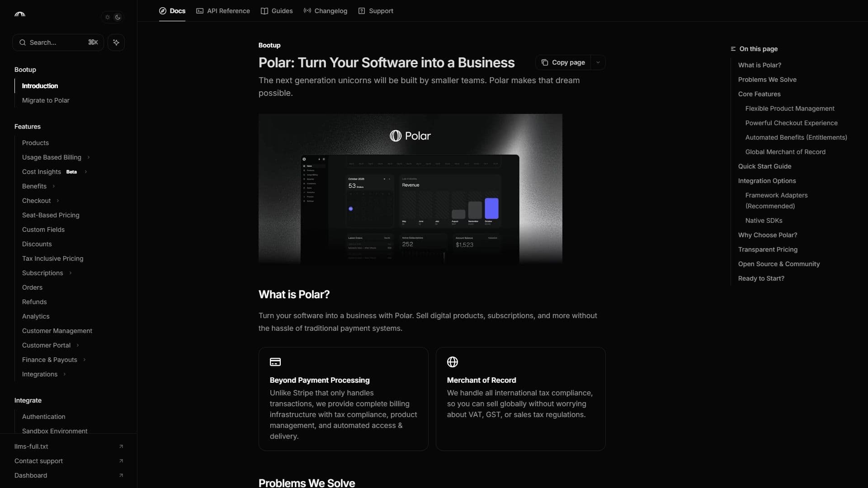Open the Analytics page
Screen dimensions: 868x488
coord(36,316)
